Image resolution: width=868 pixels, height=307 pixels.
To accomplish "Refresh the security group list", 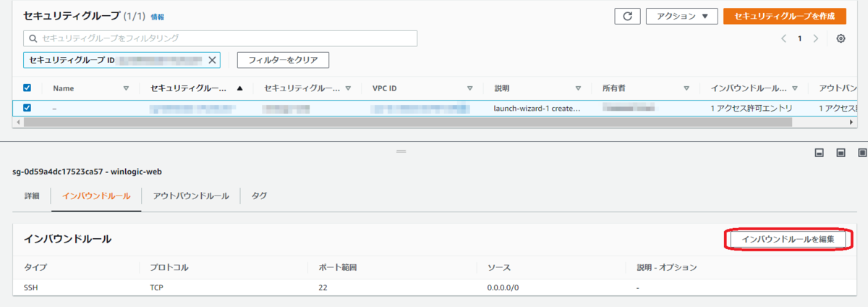I will (627, 16).
